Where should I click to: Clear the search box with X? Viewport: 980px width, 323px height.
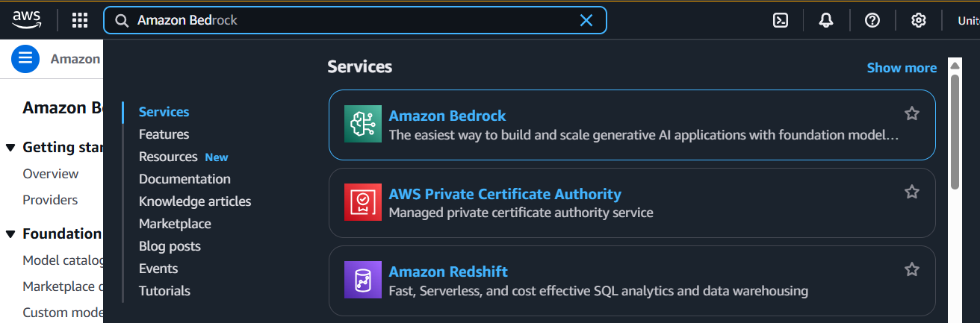click(x=586, y=20)
